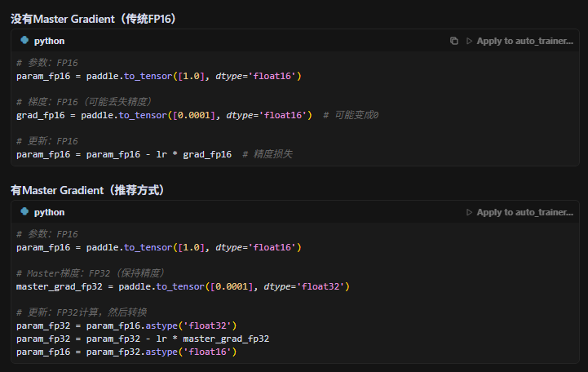Click the heading '有Master Gradient（推荐方式）'
The image size is (588, 372).
click(x=88, y=190)
